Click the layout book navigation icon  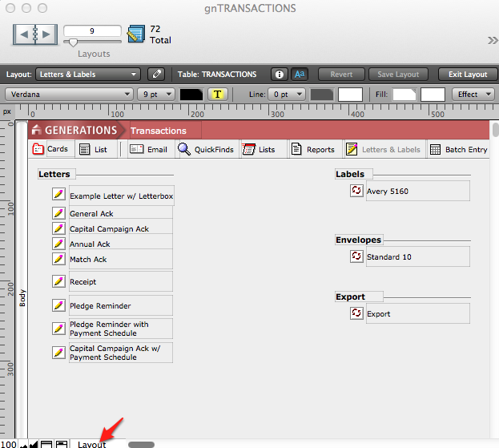pyautogui.click(x=35, y=34)
